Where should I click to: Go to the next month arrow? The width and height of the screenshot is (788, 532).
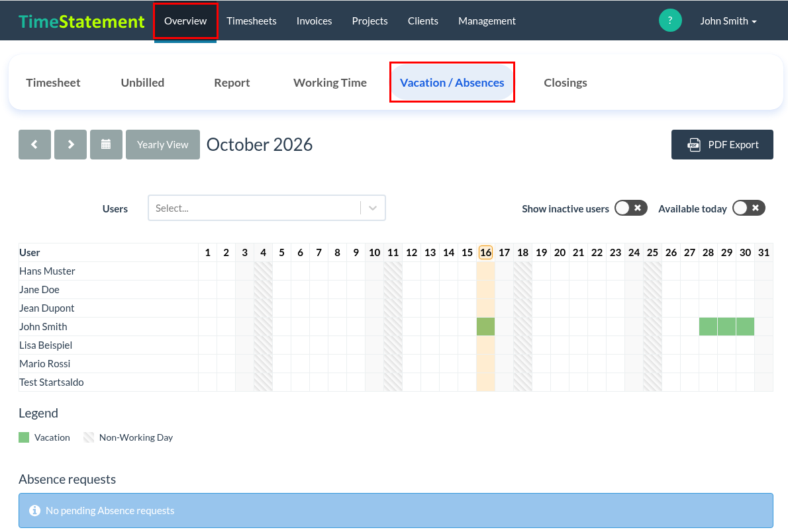(x=70, y=145)
